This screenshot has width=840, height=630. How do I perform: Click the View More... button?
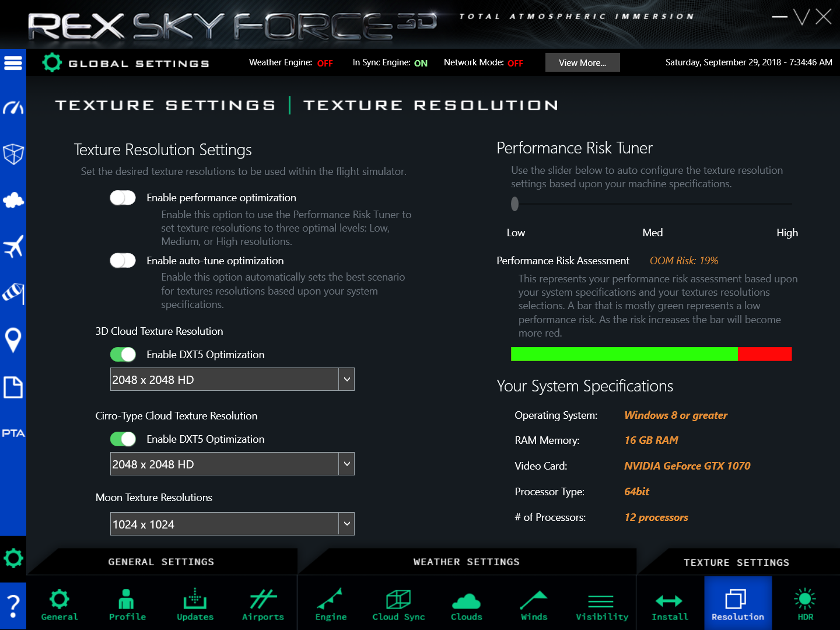pyautogui.click(x=583, y=62)
